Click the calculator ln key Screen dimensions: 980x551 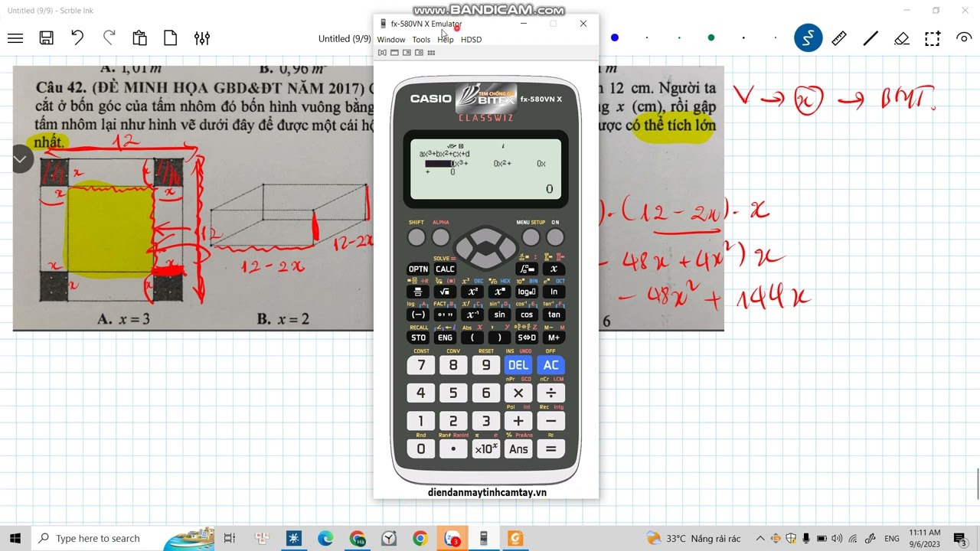[554, 292]
